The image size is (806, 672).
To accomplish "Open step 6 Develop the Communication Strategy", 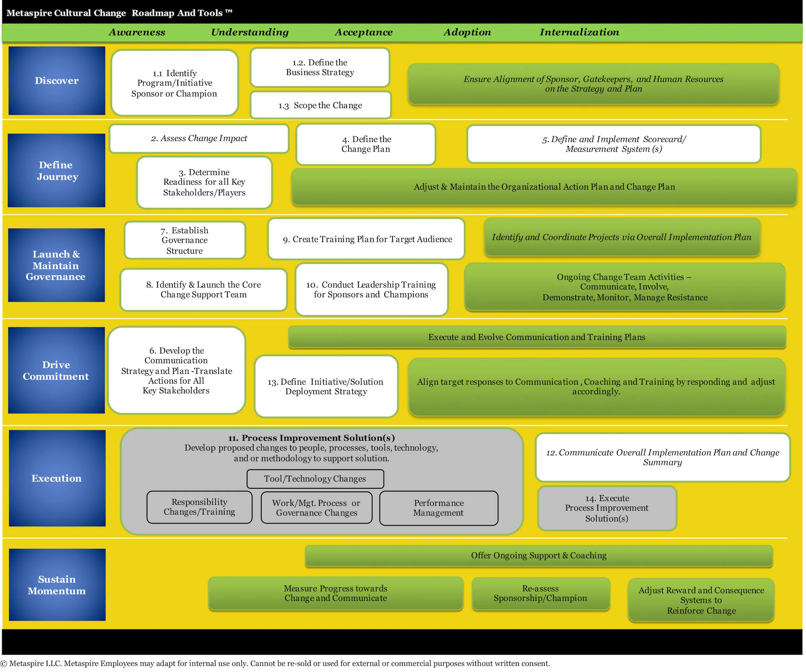I will tap(177, 370).
